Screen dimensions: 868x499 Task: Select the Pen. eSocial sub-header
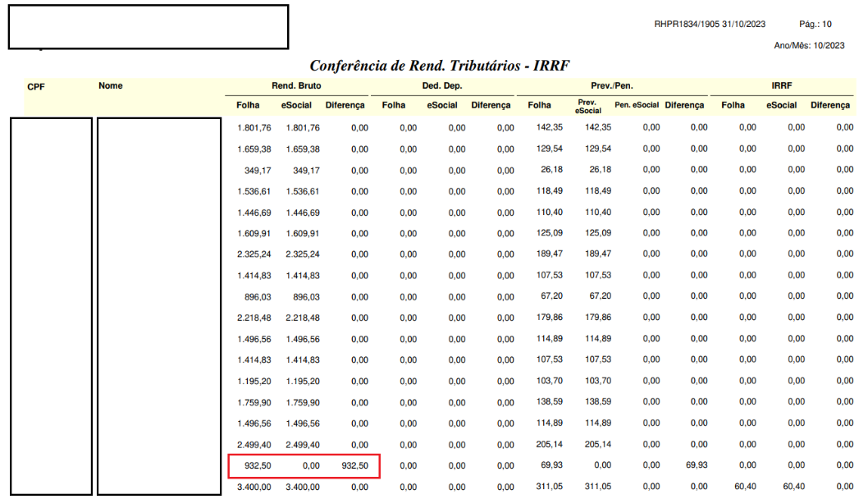[637, 105]
